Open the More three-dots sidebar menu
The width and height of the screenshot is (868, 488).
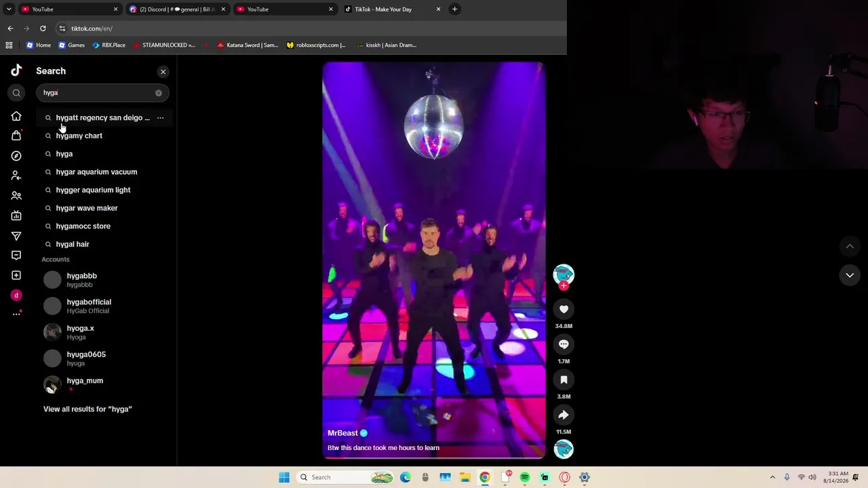tap(16, 314)
